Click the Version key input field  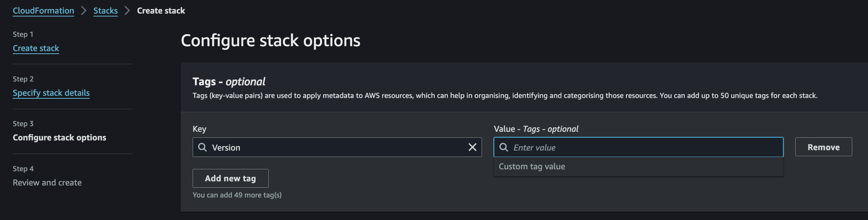[337, 147]
